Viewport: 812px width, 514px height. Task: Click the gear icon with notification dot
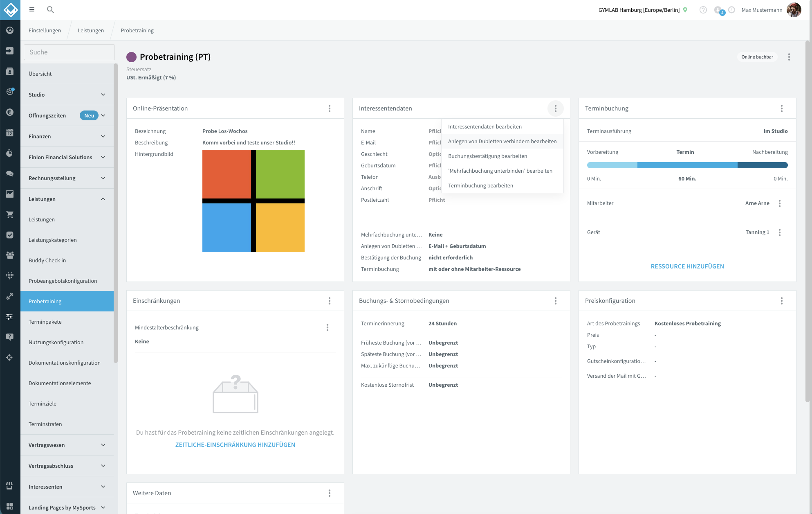click(x=9, y=92)
